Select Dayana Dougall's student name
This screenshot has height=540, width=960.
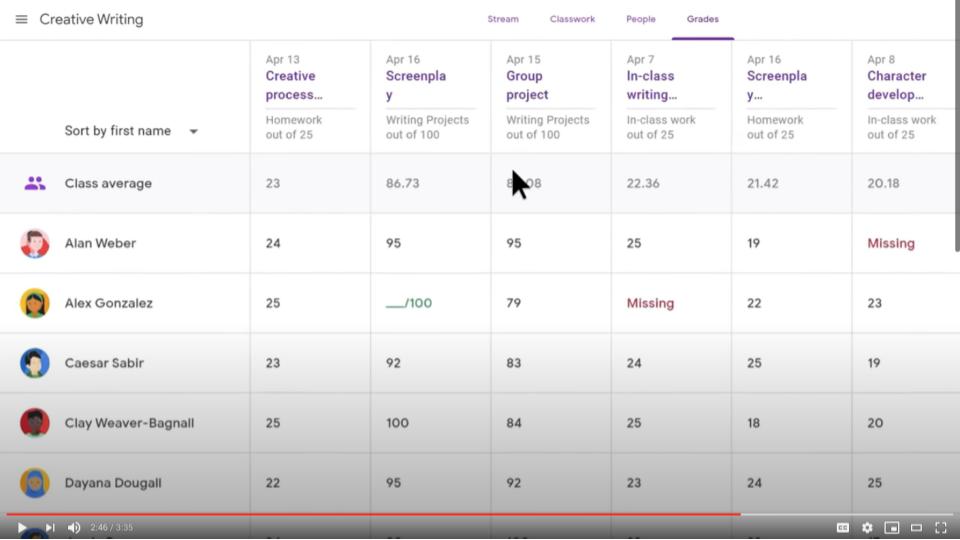tap(113, 483)
